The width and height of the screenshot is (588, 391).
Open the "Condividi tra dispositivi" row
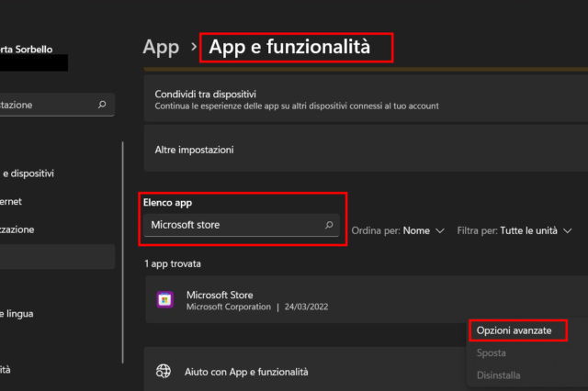click(367, 99)
